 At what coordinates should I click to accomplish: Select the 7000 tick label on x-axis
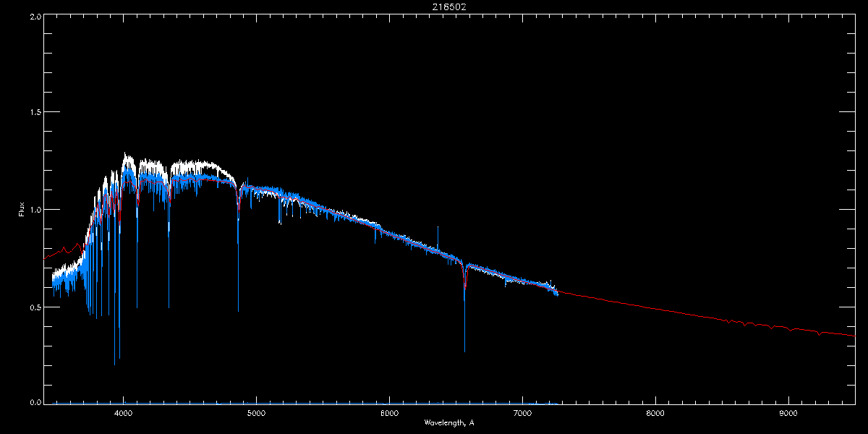point(522,414)
